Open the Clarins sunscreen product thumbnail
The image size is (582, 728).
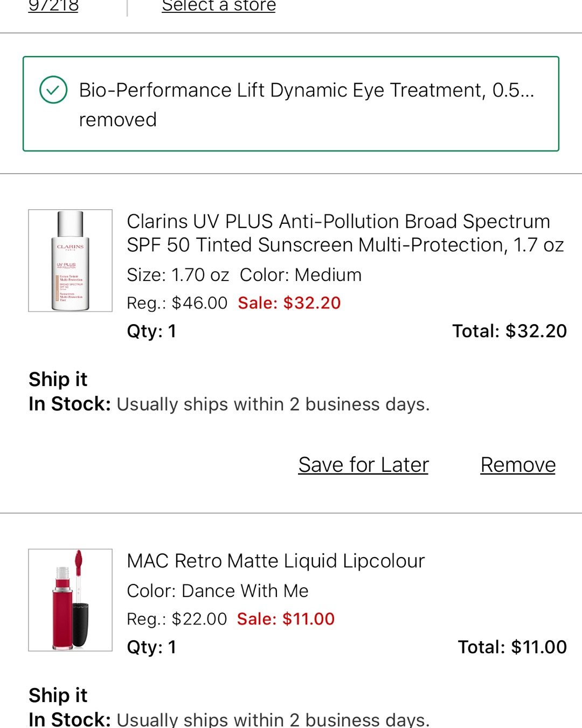tap(70, 260)
